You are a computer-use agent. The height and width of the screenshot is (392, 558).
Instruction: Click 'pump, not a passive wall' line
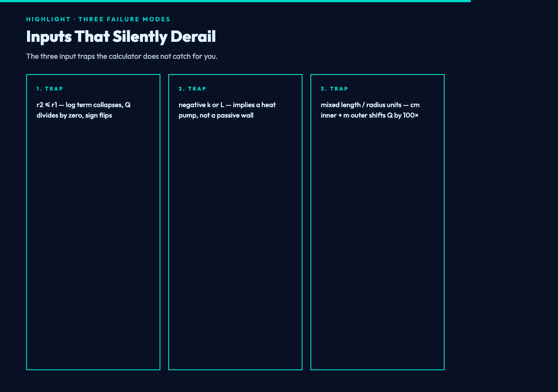216,115
